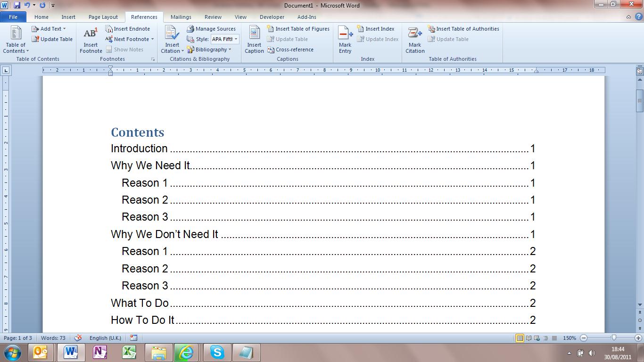
Task: Click the Undo icon in title bar
Action: [27, 5]
